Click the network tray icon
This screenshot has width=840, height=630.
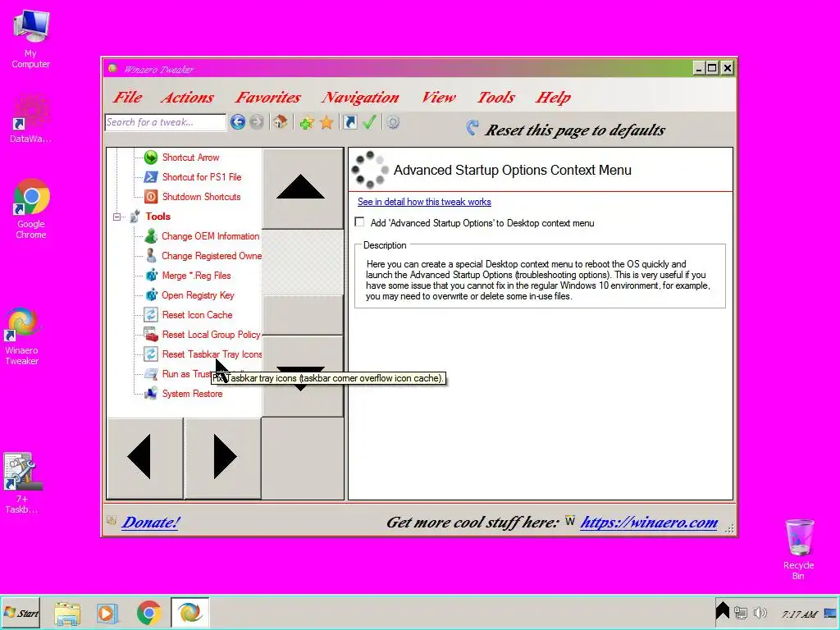pos(741,612)
